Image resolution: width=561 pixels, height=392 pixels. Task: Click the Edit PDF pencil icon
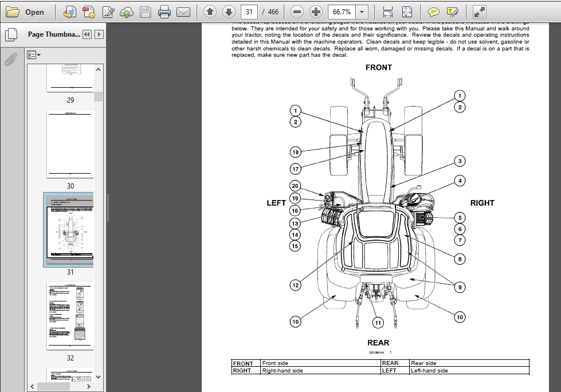108,12
